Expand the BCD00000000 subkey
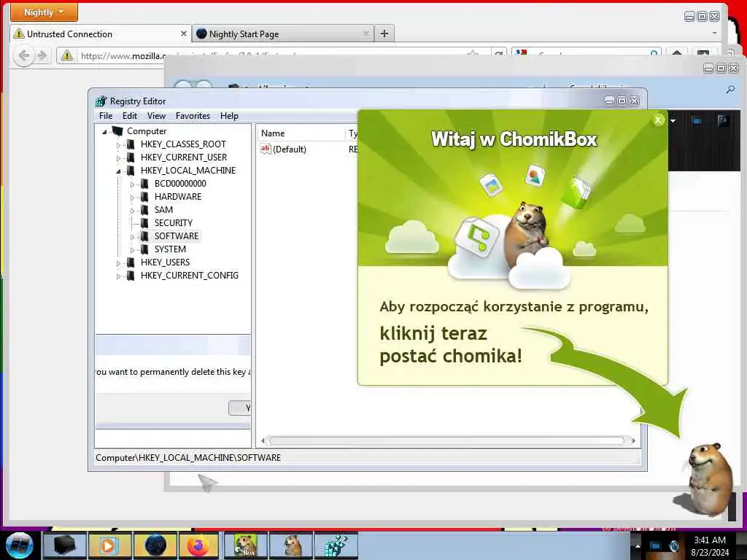 coord(133,184)
